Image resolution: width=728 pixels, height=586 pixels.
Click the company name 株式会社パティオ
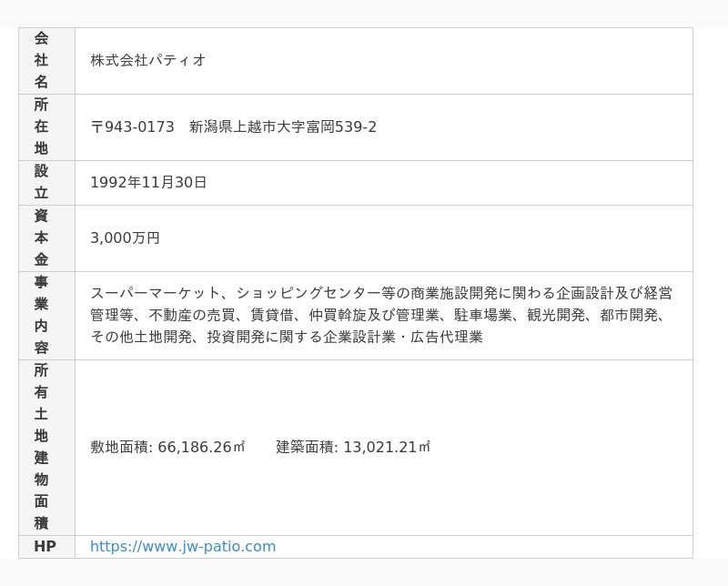(147, 60)
